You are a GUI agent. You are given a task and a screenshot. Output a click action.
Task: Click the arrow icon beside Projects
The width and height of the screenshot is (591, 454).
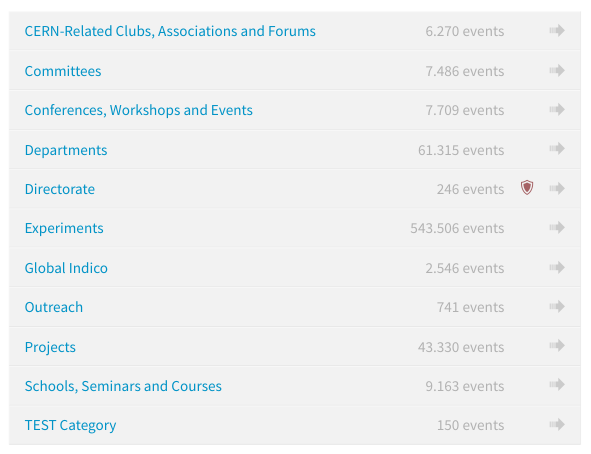[x=557, y=345]
